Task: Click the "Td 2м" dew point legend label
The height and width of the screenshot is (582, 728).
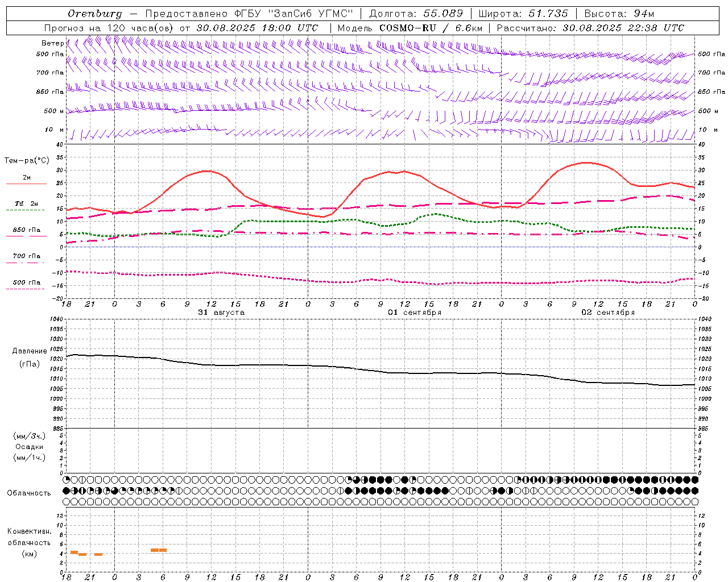Action: (26, 203)
